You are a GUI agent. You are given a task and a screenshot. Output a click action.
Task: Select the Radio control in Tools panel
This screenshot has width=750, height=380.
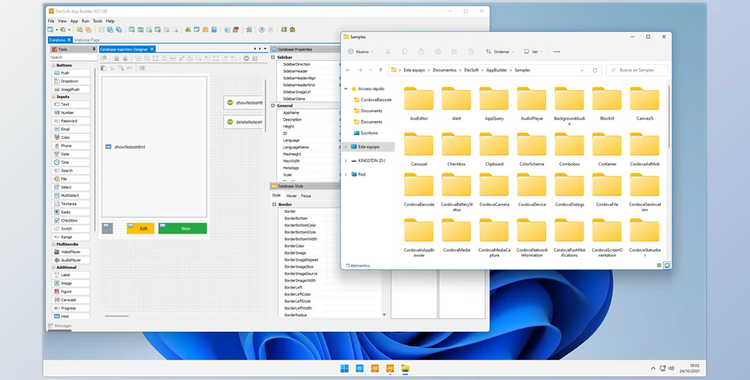coord(71,212)
